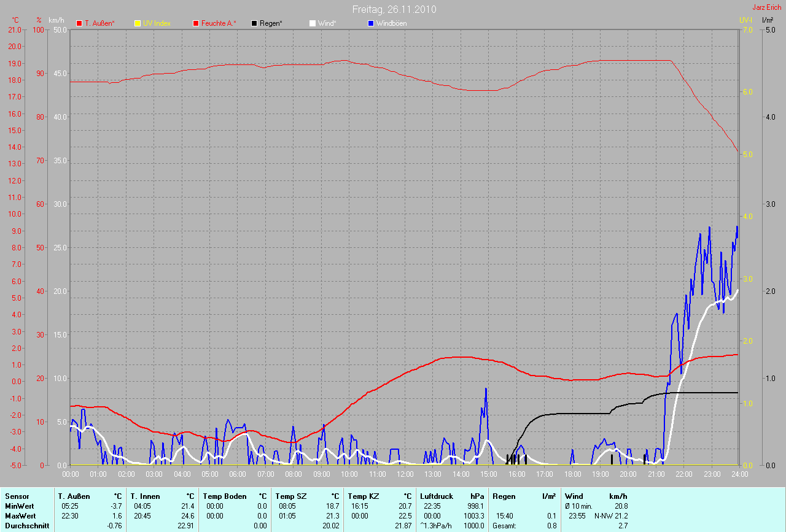Screen dimensions: 786x532
Task: Click the 24:00 label on time axis
Action: 739,474
